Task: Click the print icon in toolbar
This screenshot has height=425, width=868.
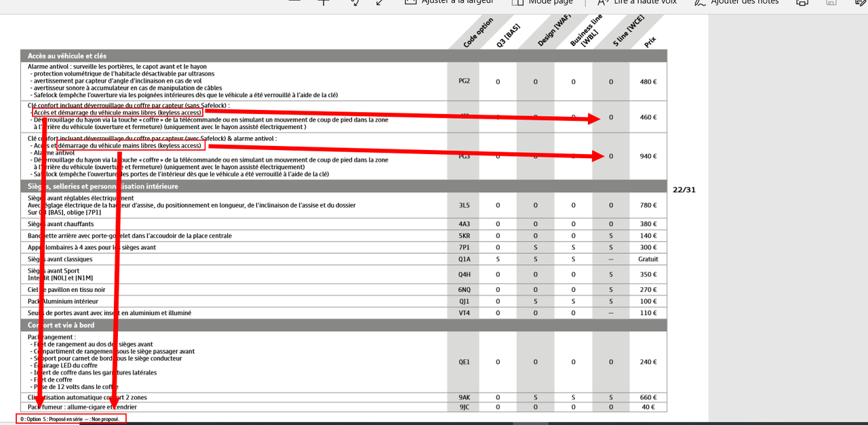Action: (x=802, y=2)
